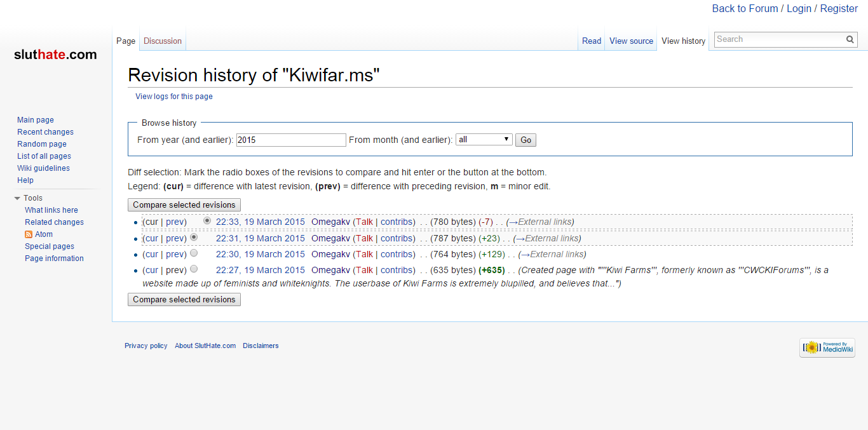Go to a Random page
The image size is (868, 430).
(x=42, y=144)
